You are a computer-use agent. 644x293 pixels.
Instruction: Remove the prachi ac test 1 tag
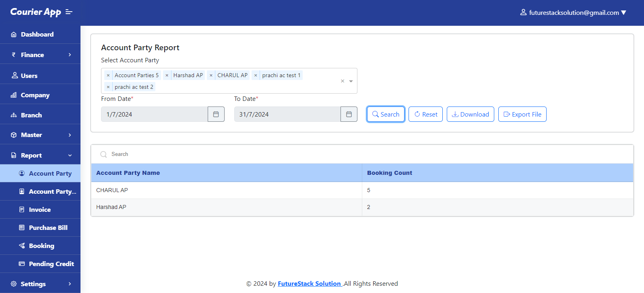pos(256,75)
